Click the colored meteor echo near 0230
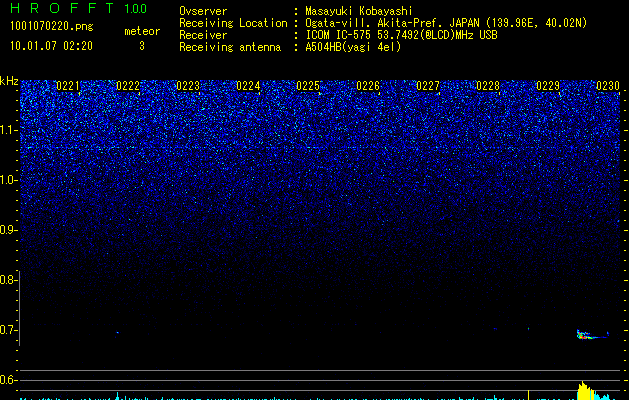629x400 pixels. point(592,335)
